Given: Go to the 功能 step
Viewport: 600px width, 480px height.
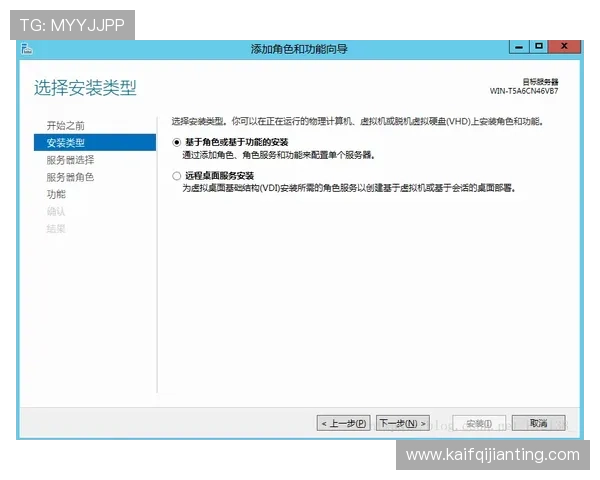Looking at the screenshot, I should [x=56, y=194].
